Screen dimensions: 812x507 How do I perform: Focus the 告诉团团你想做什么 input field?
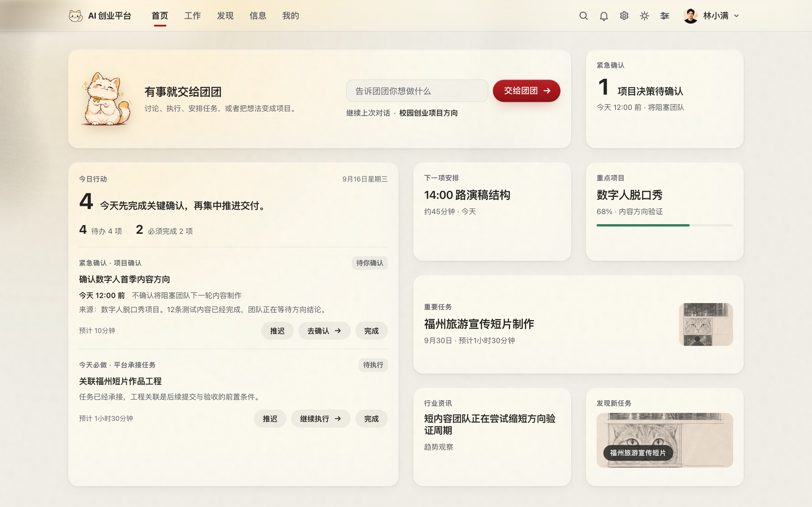[417, 90]
